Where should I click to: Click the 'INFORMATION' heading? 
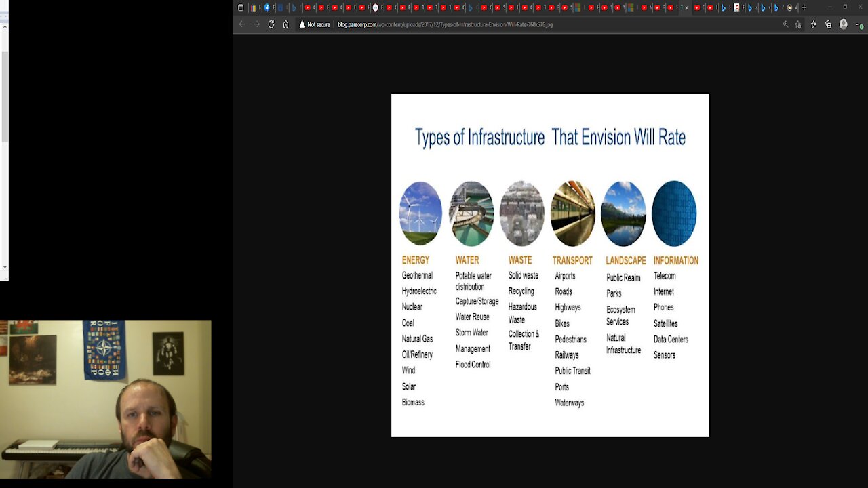(676, 260)
